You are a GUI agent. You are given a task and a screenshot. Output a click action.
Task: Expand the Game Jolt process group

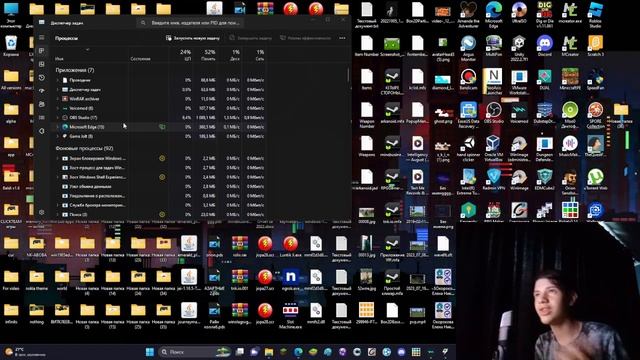(57, 136)
